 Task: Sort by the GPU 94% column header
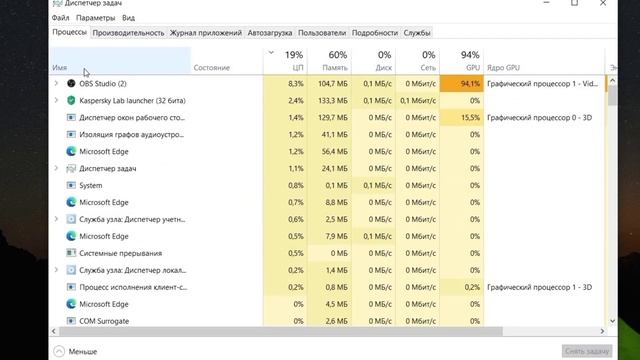tap(462, 61)
